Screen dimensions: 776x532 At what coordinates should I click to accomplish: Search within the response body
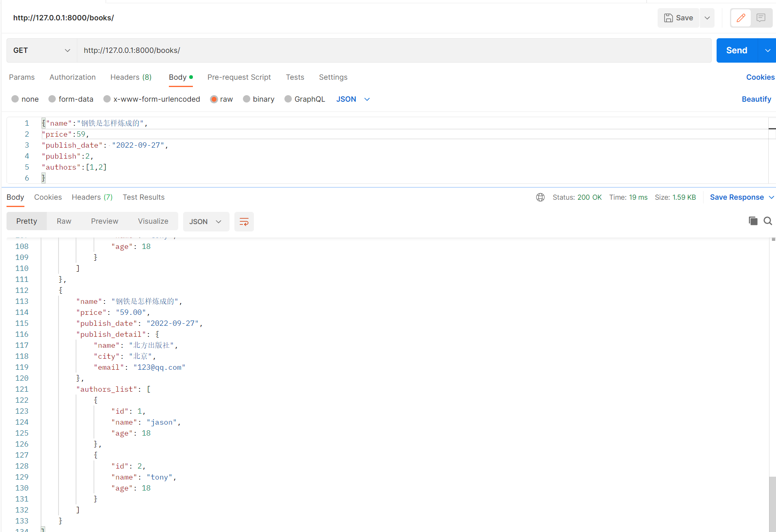coord(768,221)
